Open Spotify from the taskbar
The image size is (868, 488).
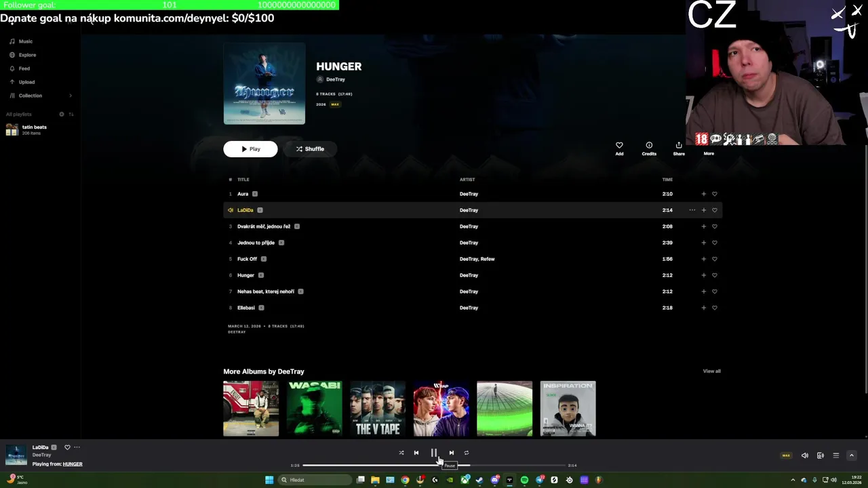pos(524,480)
